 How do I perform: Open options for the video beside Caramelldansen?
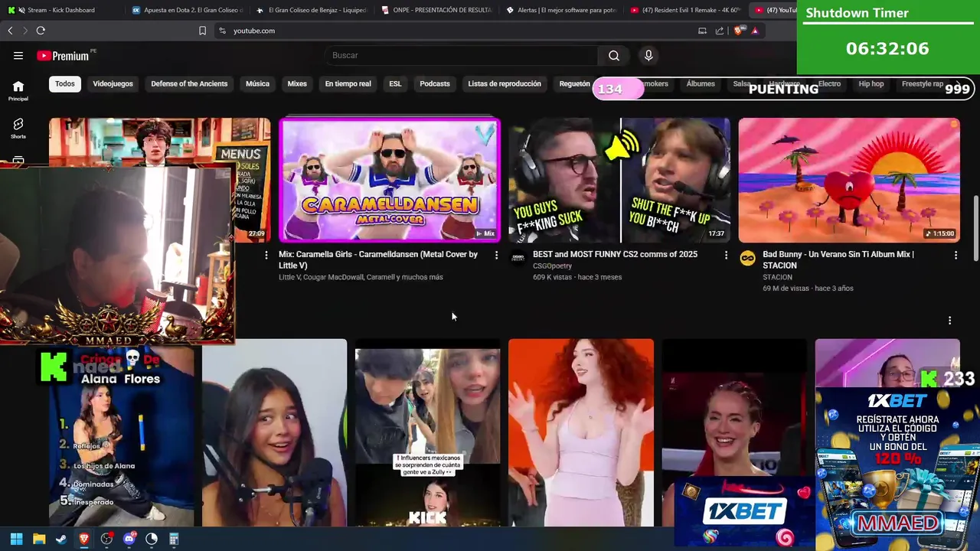[266, 255]
